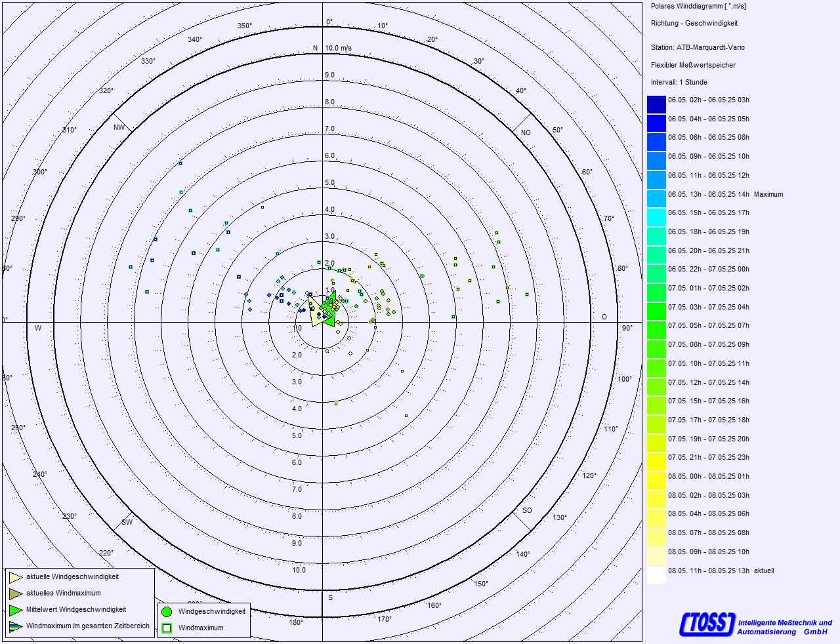
Task: Click 'Intelligente Meßtechnik und Automatisierung GmbH' text
Action: click(x=785, y=628)
